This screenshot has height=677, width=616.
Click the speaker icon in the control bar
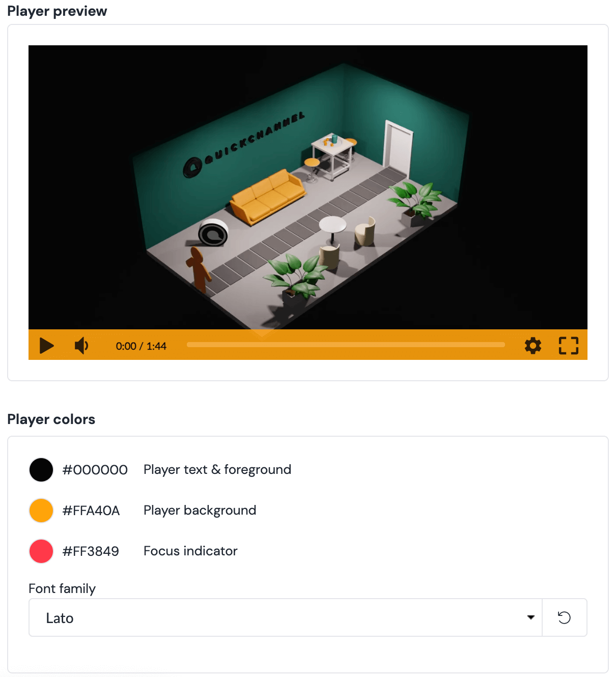point(80,346)
